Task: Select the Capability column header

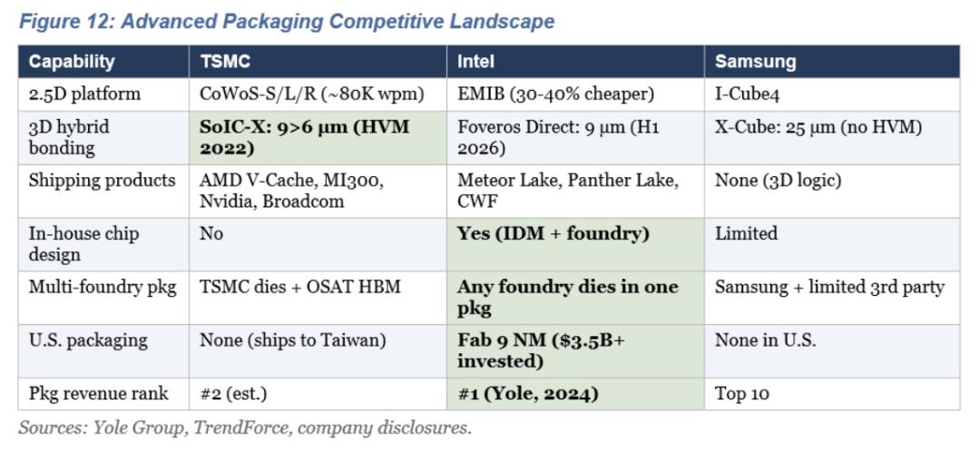Action: pyautogui.click(x=72, y=62)
